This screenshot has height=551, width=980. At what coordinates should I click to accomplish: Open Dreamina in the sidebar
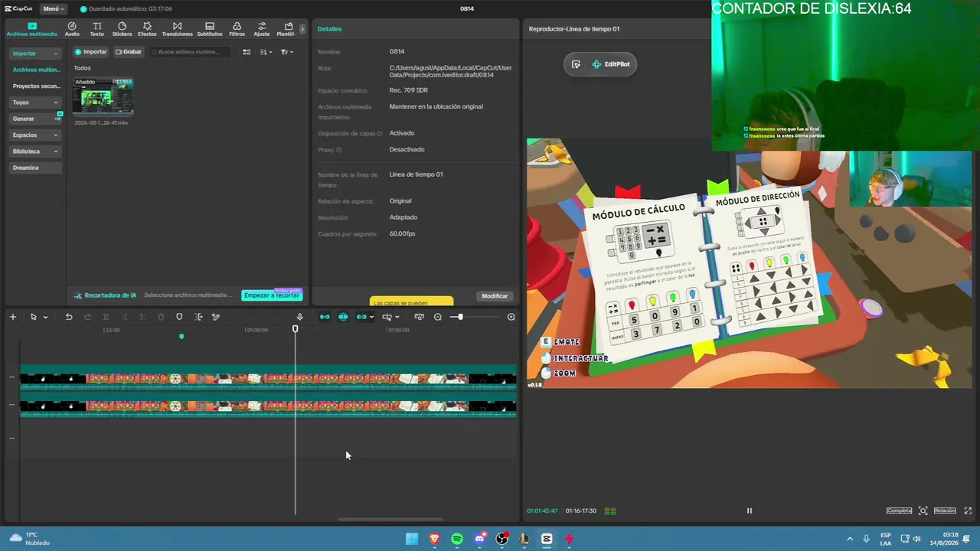click(x=35, y=168)
